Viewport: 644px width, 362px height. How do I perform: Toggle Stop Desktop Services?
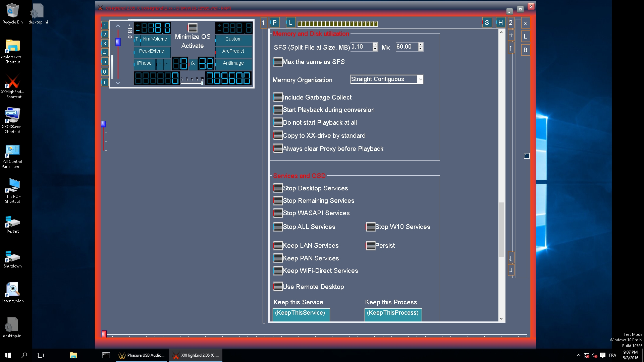pos(278,188)
